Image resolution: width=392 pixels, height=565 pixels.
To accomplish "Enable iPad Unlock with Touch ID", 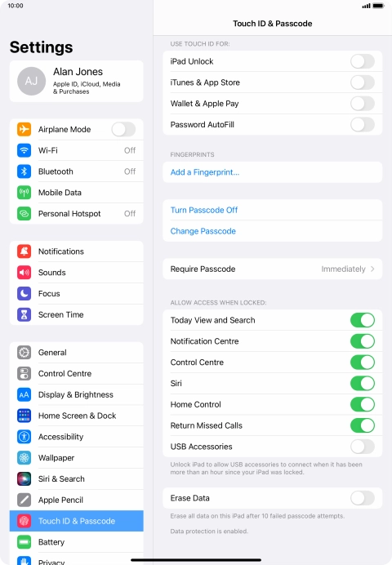I will (363, 61).
